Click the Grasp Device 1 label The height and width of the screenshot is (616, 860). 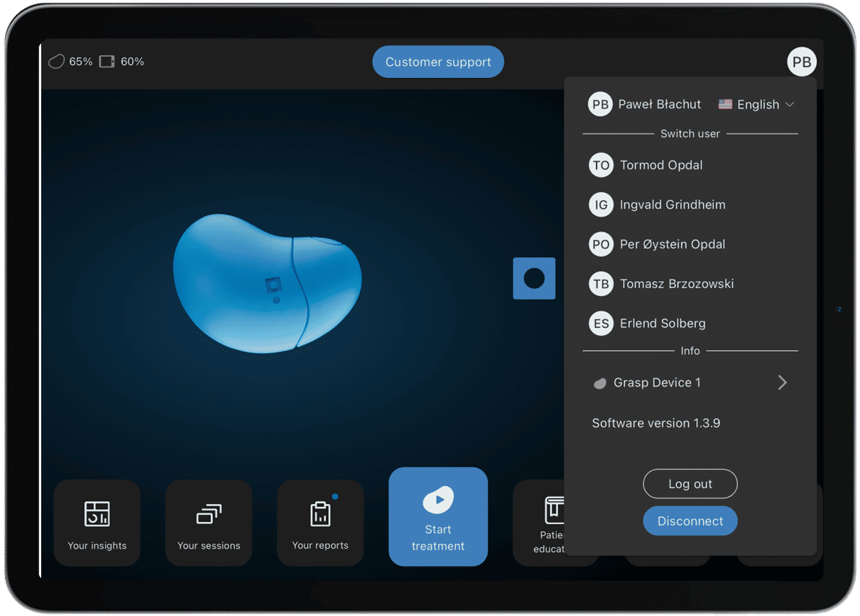point(657,383)
